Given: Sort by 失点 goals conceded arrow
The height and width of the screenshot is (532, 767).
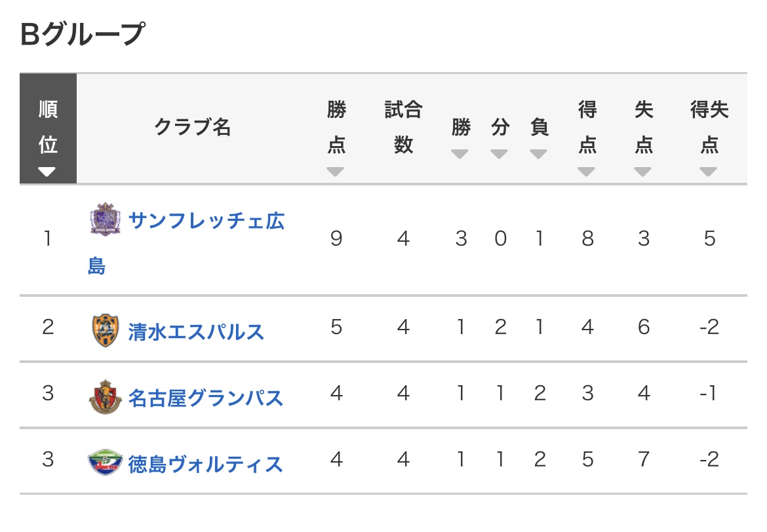Looking at the screenshot, I should [643, 172].
